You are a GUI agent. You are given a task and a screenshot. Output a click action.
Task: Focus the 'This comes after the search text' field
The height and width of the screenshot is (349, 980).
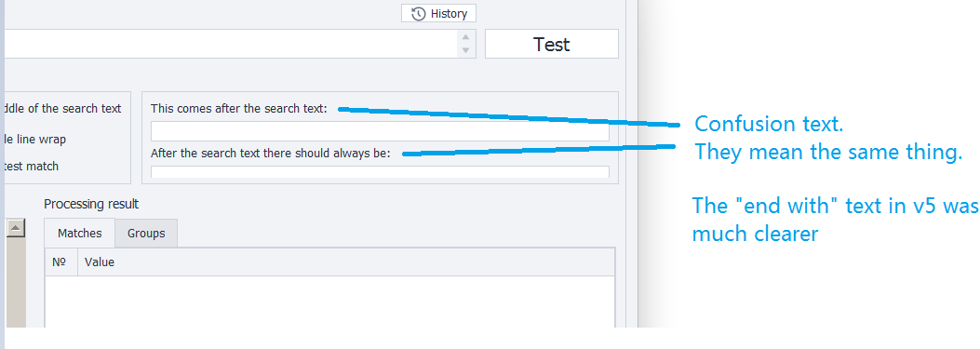[x=380, y=131]
